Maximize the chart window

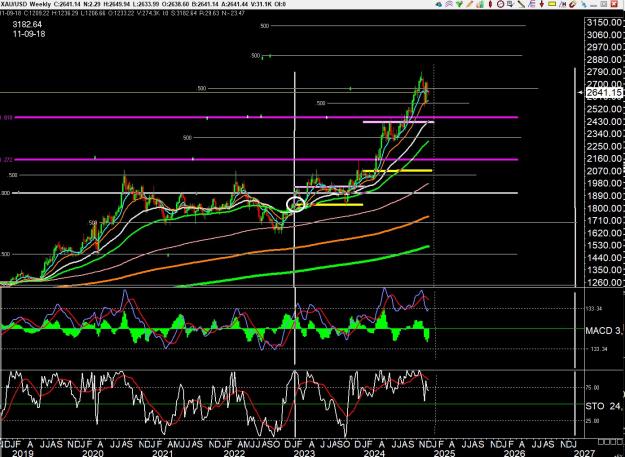click(603, 4)
